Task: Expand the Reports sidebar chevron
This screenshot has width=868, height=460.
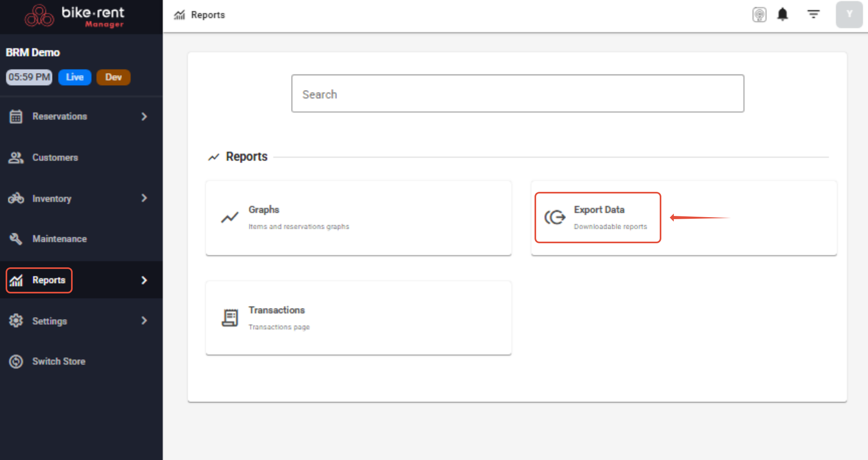Action: tap(144, 280)
